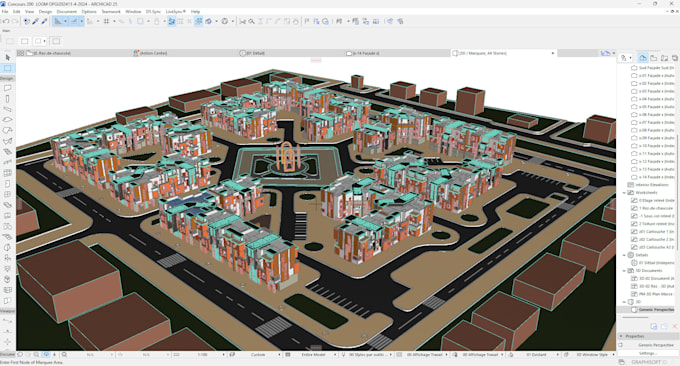
Task: Open the Design menu
Action: [45, 12]
